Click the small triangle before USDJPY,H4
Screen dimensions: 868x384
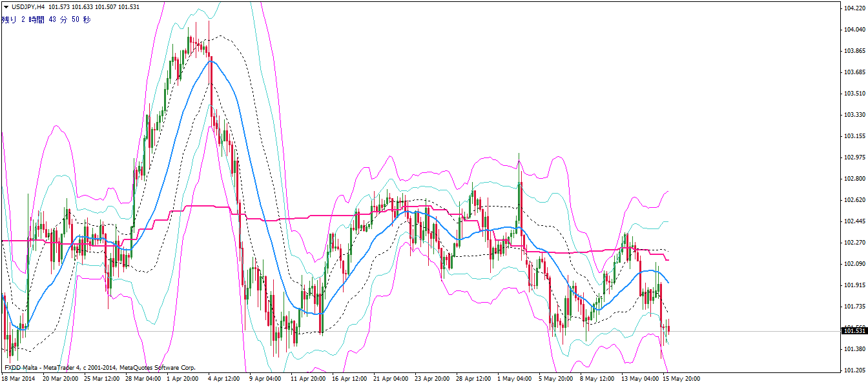pos(6,6)
